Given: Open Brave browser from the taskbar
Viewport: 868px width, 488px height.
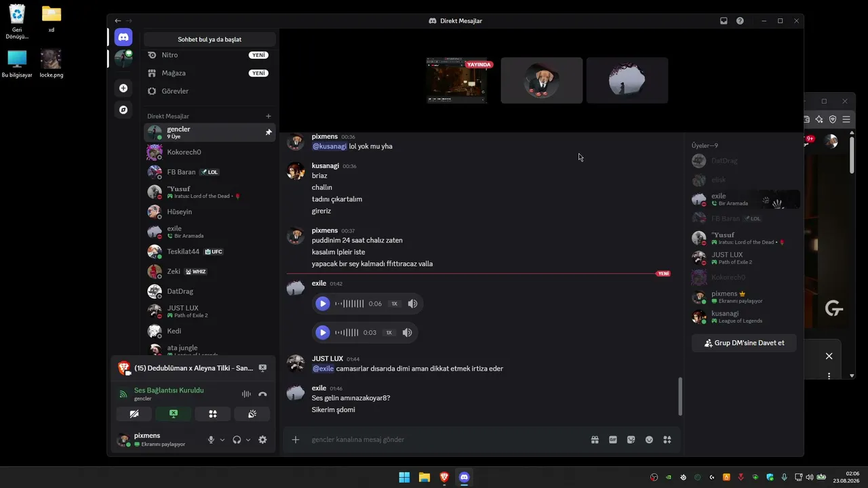Looking at the screenshot, I should coord(444,477).
